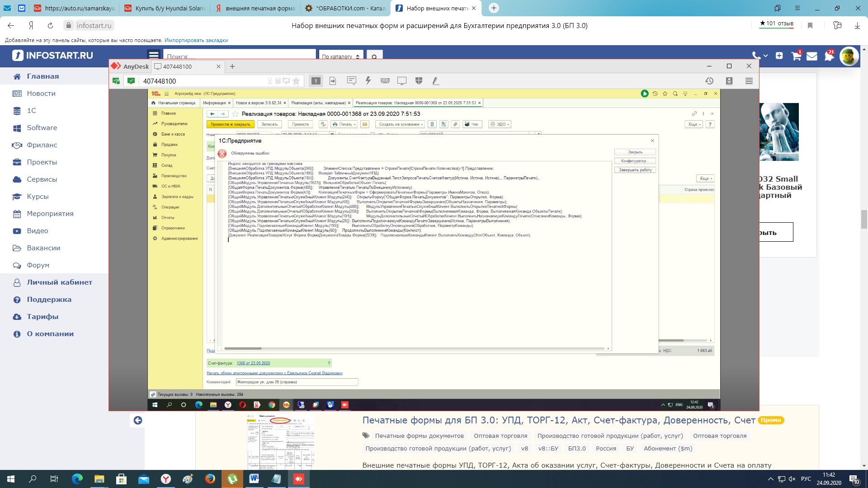The width and height of the screenshot is (868, 488).
Task: Open AnyDesk session history icon
Action: 709,81
